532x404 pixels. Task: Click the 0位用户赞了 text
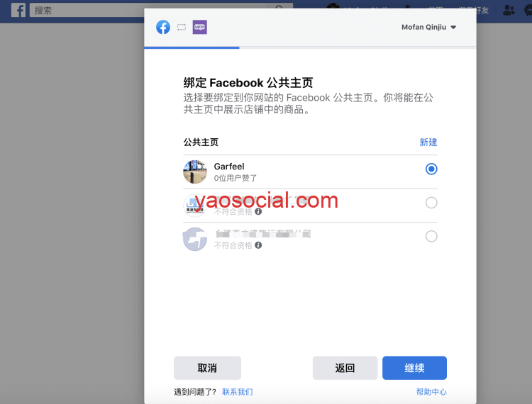pyautogui.click(x=235, y=178)
